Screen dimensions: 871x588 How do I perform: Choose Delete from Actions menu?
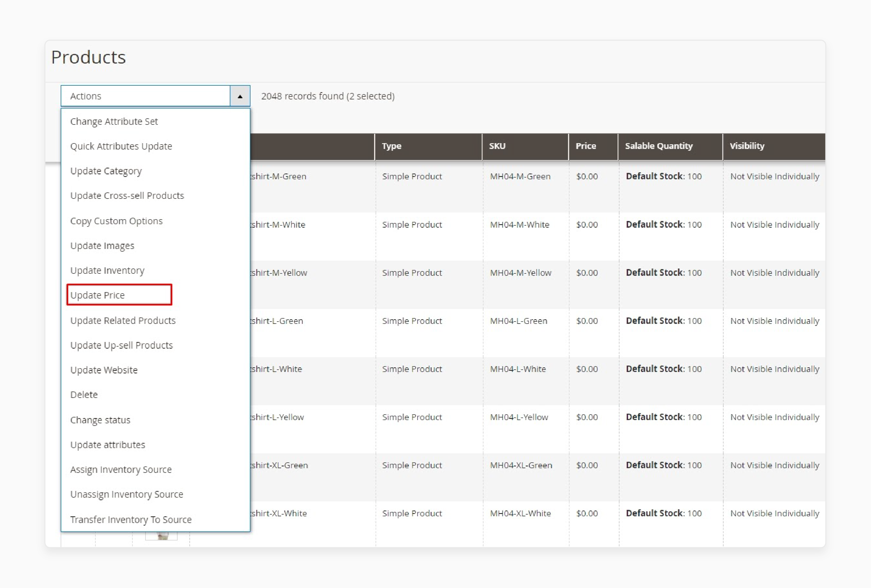(84, 395)
